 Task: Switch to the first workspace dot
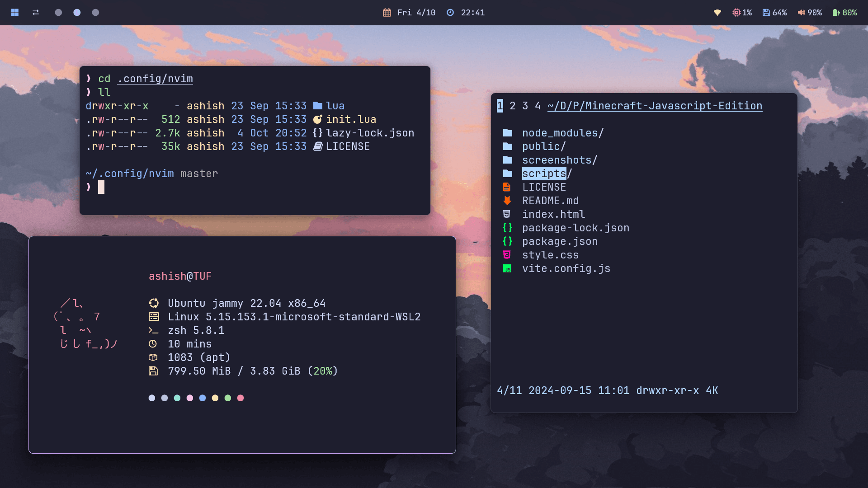[x=58, y=13]
